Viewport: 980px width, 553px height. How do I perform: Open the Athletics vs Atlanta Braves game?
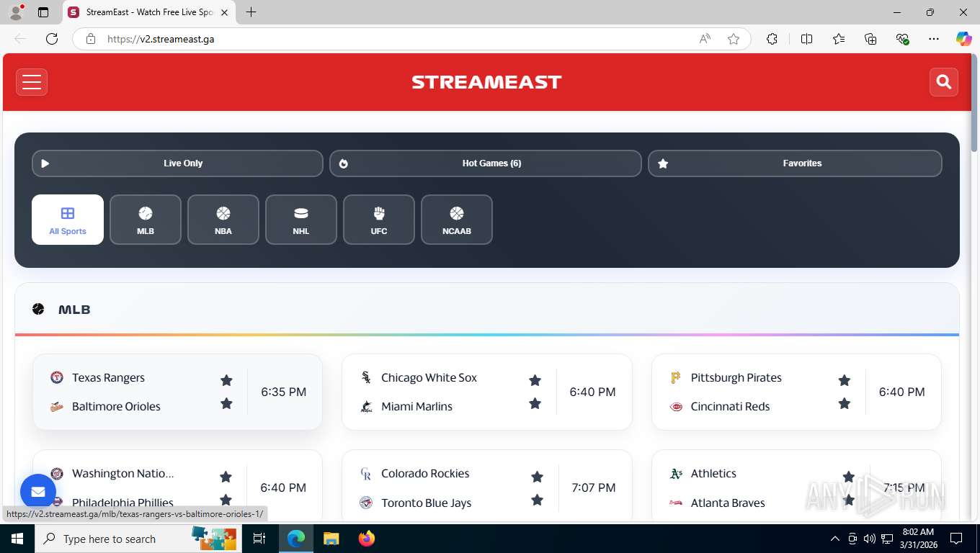click(796, 486)
